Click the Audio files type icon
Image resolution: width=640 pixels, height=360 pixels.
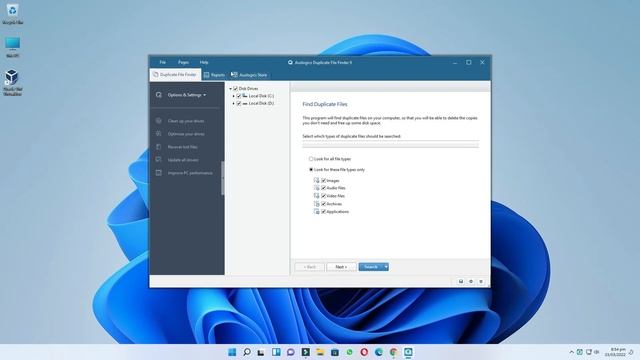point(316,188)
